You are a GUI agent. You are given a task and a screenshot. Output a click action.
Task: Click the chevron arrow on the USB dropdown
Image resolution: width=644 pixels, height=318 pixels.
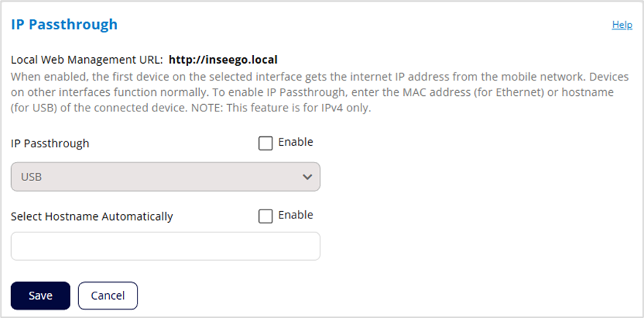307,177
